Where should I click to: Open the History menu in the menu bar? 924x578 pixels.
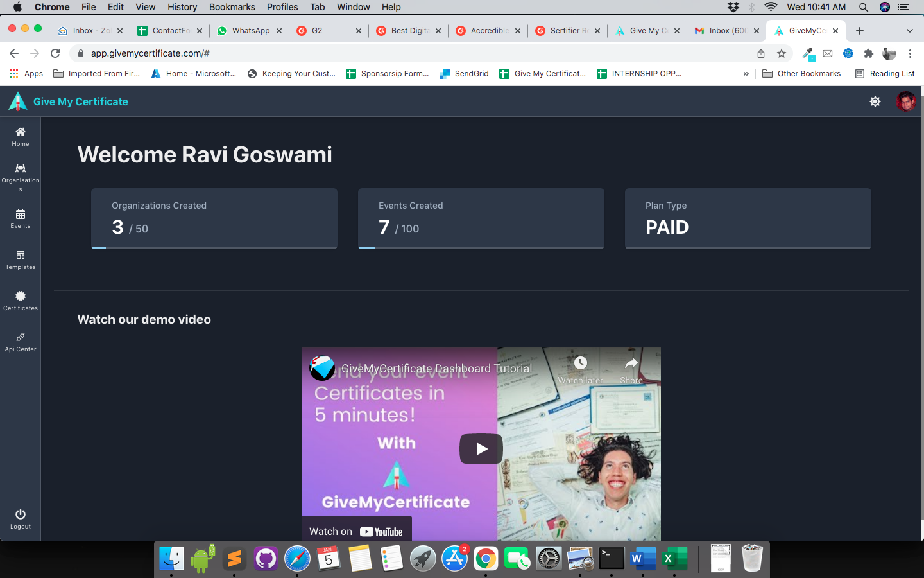click(182, 7)
